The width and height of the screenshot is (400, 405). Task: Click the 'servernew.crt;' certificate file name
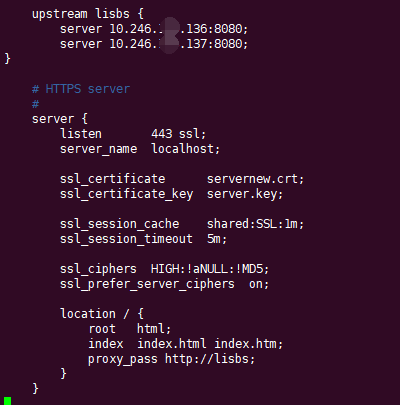(255, 179)
